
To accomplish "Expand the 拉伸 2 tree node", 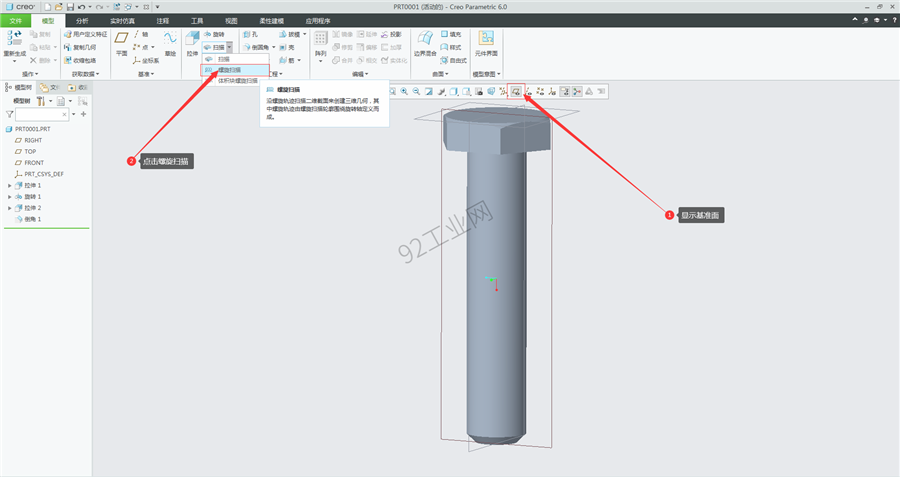I will 9,208.
